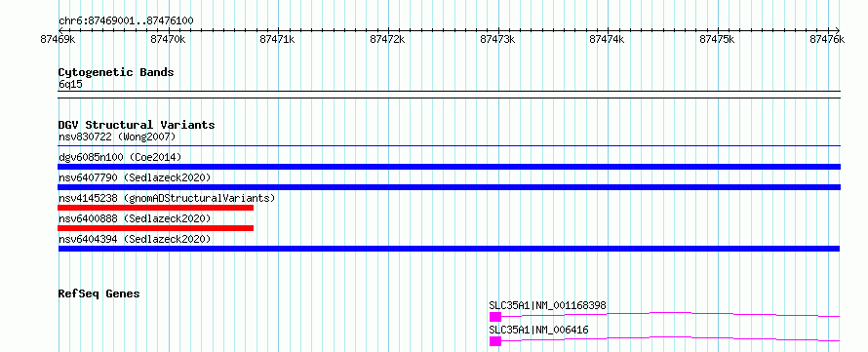Screen dimensions: 868x352
Task: Open the dgv6085n100 (Coe2014) variant label
Action: tap(120, 157)
